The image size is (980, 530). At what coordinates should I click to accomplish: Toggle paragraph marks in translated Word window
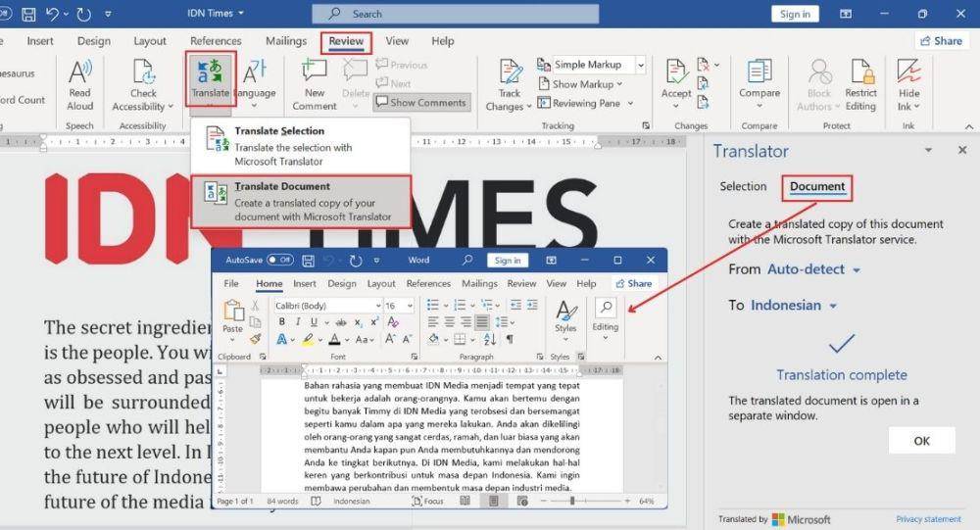tap(510, 339)
